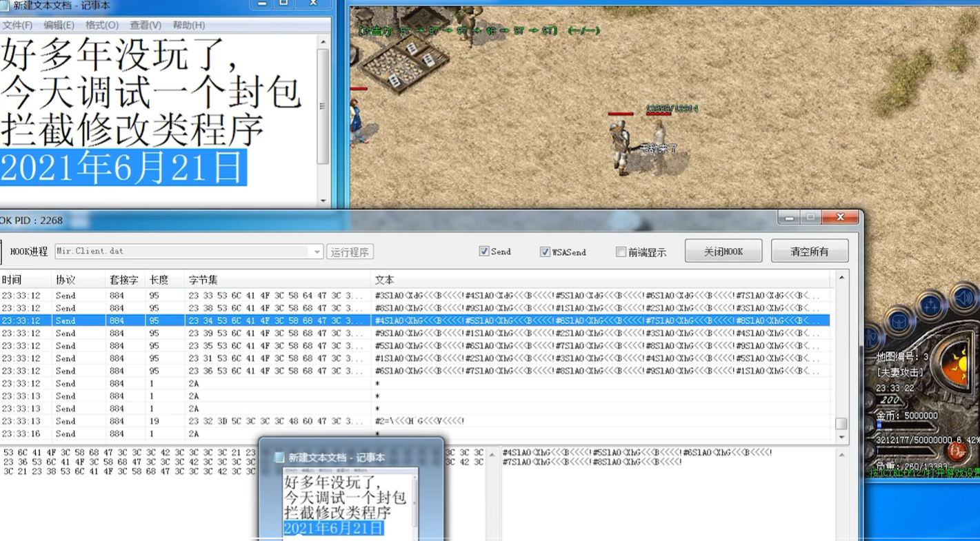Click the Notepad icon in taskbar preview title
Screen dimensions: 980x541
click(279, 458)
